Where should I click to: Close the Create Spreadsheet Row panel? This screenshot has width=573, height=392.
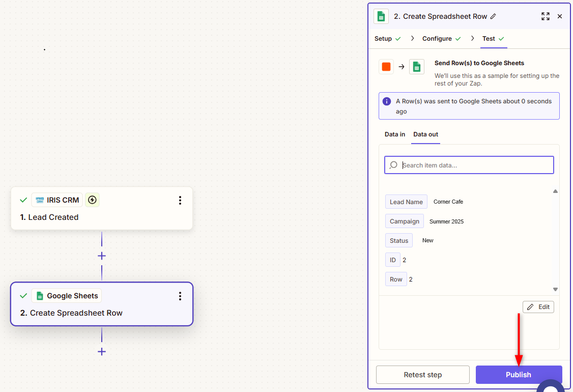[560, 16]
